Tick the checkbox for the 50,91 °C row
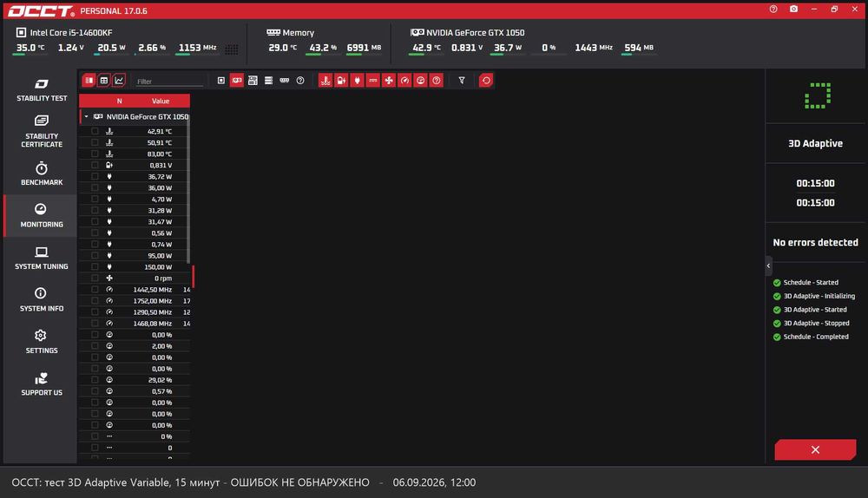The height and width of the screenshot is (498, 868). (95, 143)
